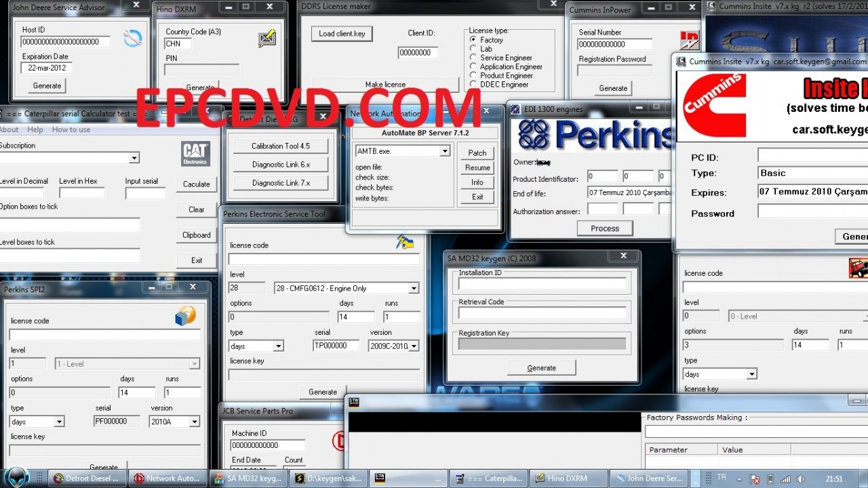Image resolution: width=868 pixels, height=488 pixels.
Task: Click the Cummins InPower Serial Number field
Action: tap(615, 44)
